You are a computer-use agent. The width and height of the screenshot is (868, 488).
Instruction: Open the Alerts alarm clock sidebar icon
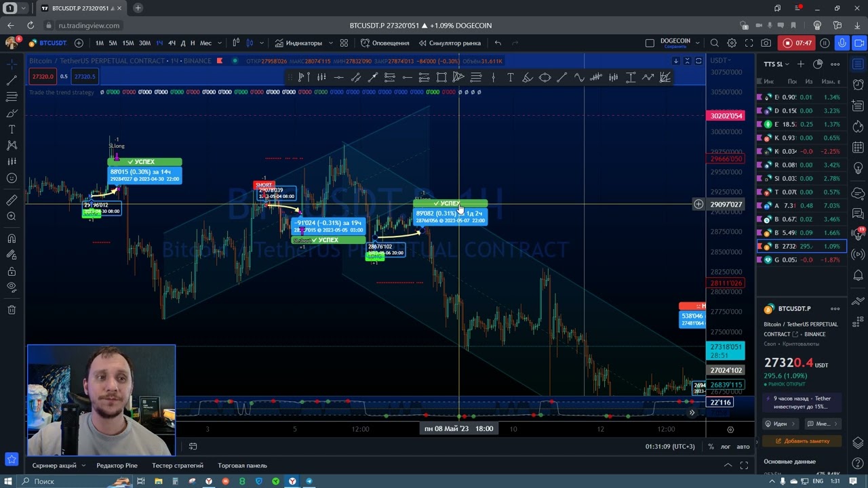point(858,85)
